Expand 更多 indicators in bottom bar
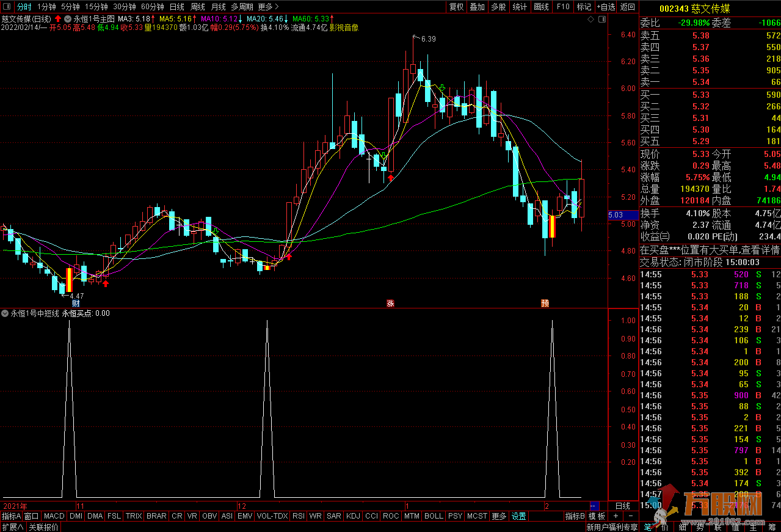This screenshot has width=781, height=532. click(x=499, y=516)
